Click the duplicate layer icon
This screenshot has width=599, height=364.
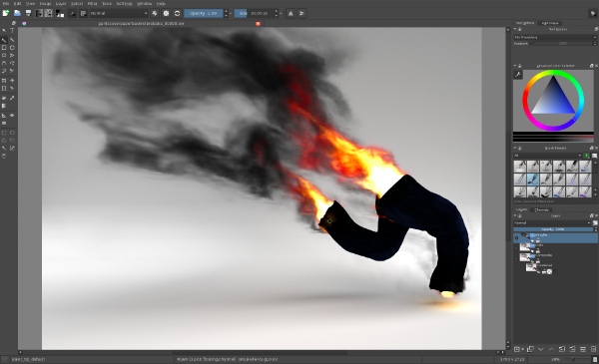coord(530,349)
